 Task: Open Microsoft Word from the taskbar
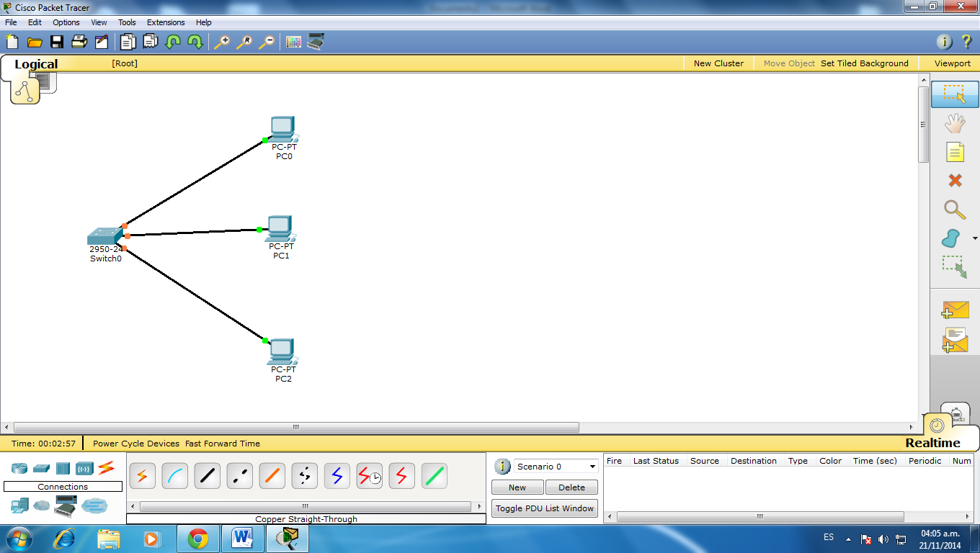pyautogui.click(x=242, y=539)
